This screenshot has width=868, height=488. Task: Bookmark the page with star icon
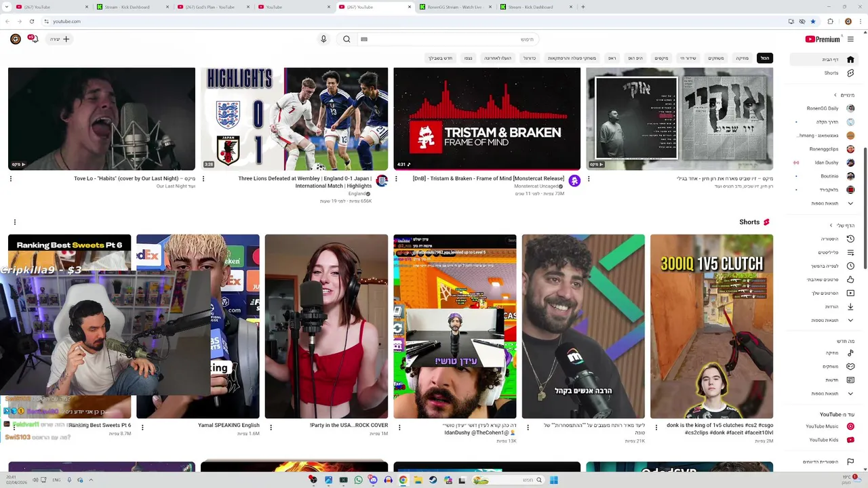coord(813,22)
